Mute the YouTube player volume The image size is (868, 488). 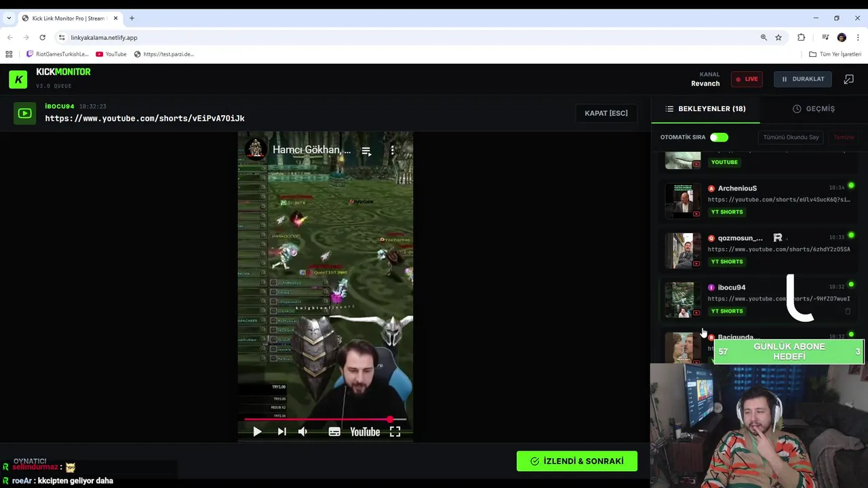302,432
